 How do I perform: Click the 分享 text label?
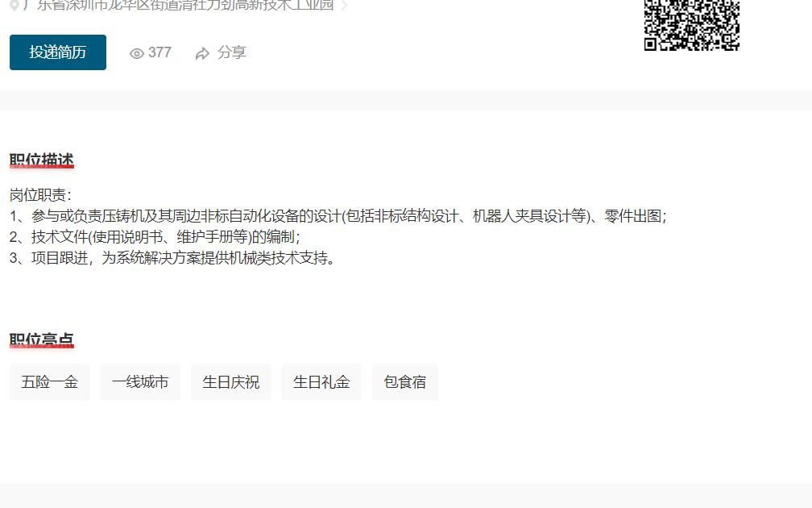231,52
